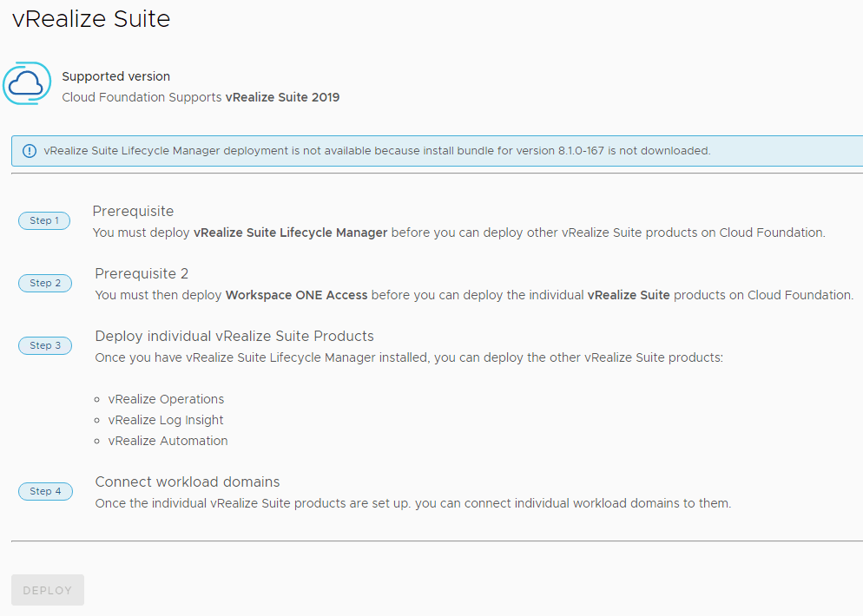The image size is (863, 616).
Task: Click the Connect workload domains heading
Action: click(x=188, y=482)
